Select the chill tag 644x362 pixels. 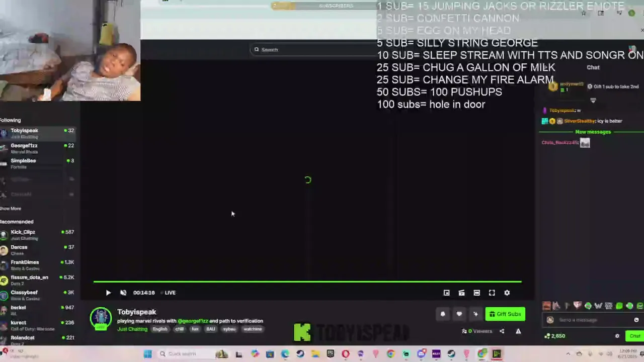click(180, 329)
